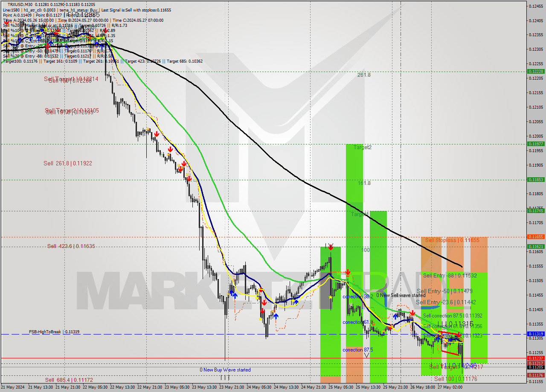Select the 'Sell 261.8 | 0.11922' label
The image size is (546, 392).
(x=68, y=163)
